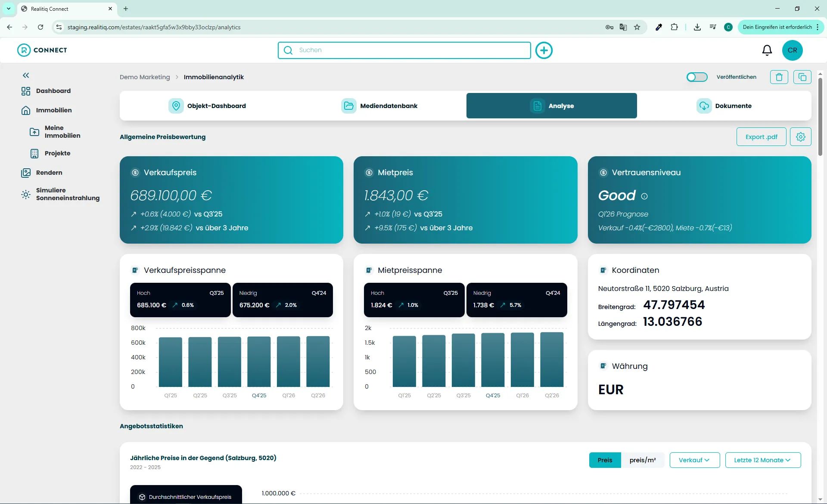
Task: Click the search field Suchen
Action: tap(404, 50)
